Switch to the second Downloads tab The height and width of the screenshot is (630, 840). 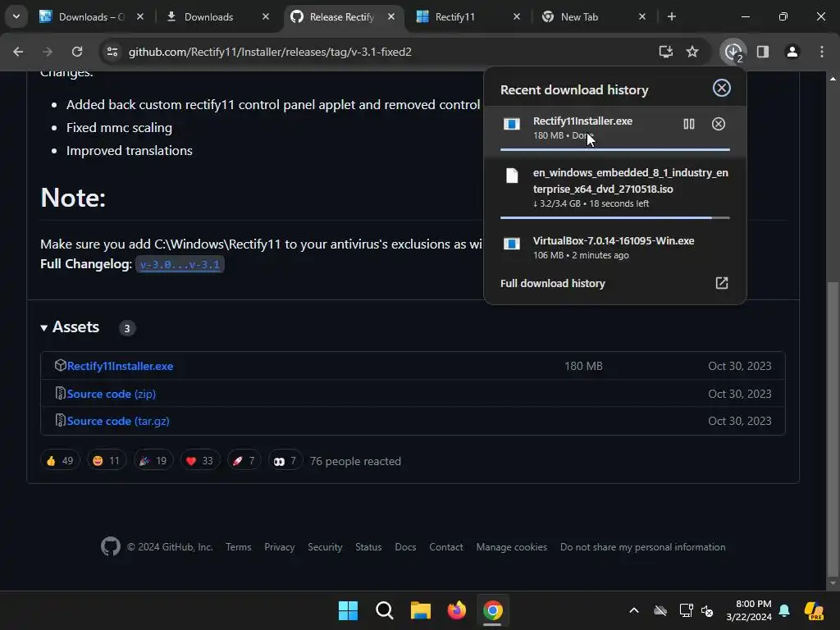[x=217, y=16]
